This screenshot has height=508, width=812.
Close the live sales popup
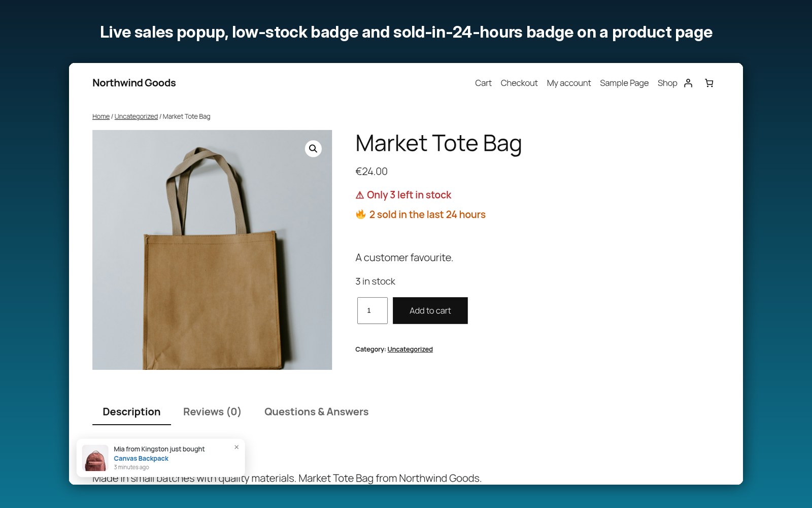tap(236, 447)
